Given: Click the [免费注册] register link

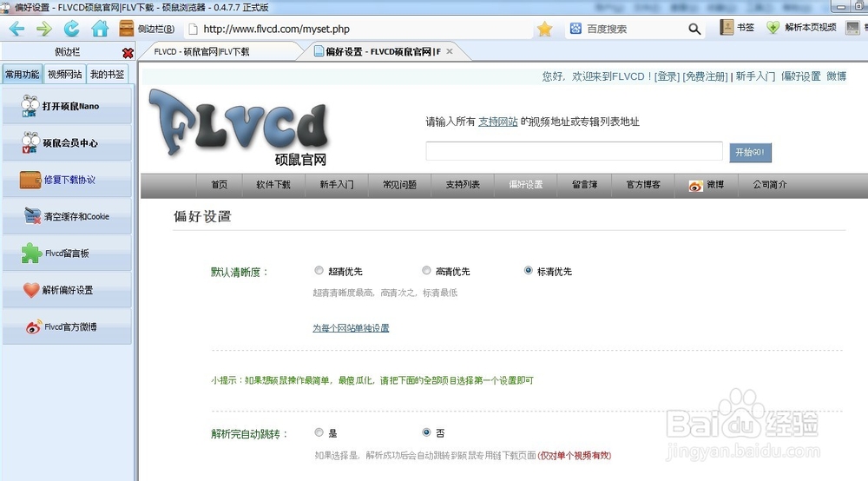Looking at the screenshot, I should [x=705, y=76].
